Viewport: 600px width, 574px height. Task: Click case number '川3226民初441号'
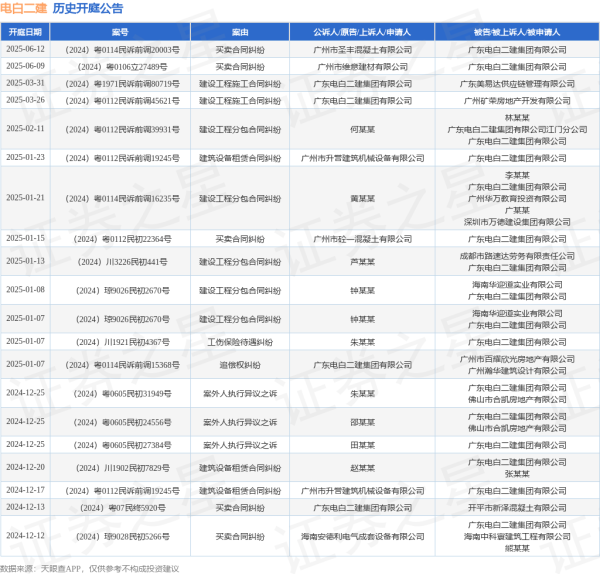pyautogui.click(x=137, y=262)
